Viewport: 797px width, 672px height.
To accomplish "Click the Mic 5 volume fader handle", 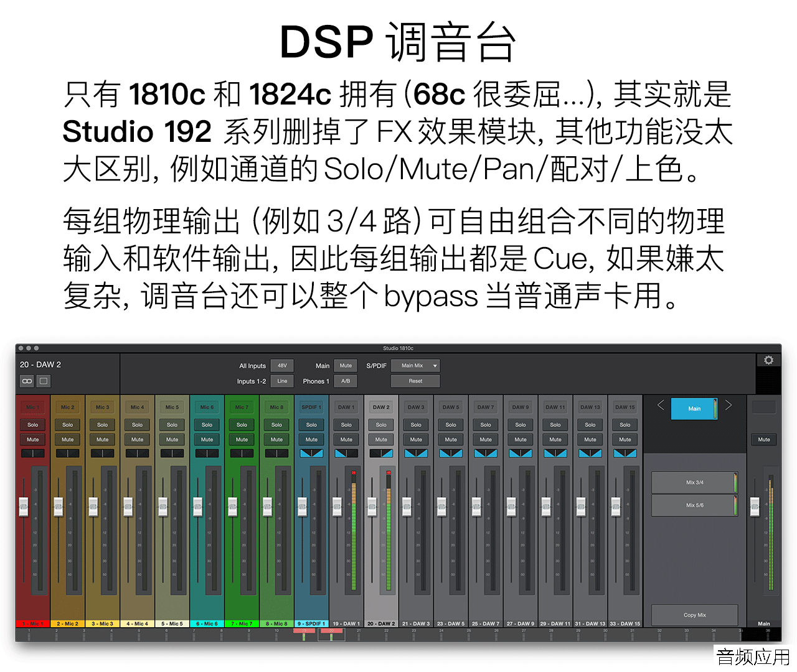I will [x=163, y=507].
